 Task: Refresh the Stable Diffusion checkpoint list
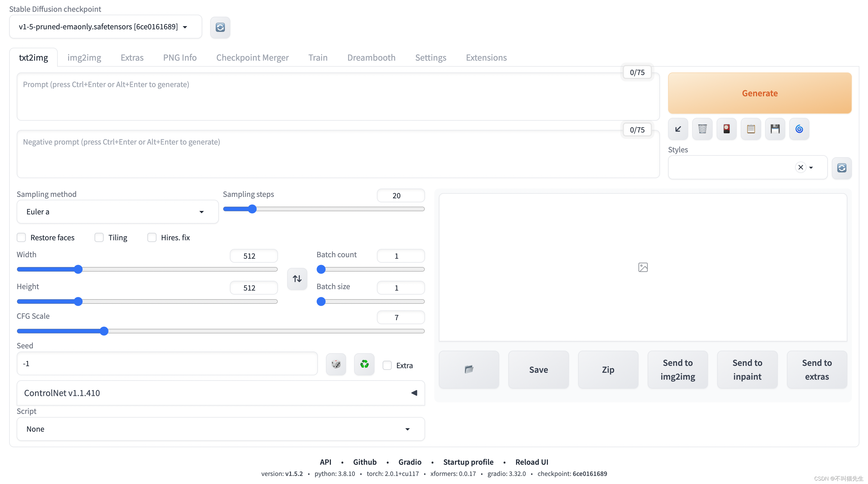tap(220, 27)
